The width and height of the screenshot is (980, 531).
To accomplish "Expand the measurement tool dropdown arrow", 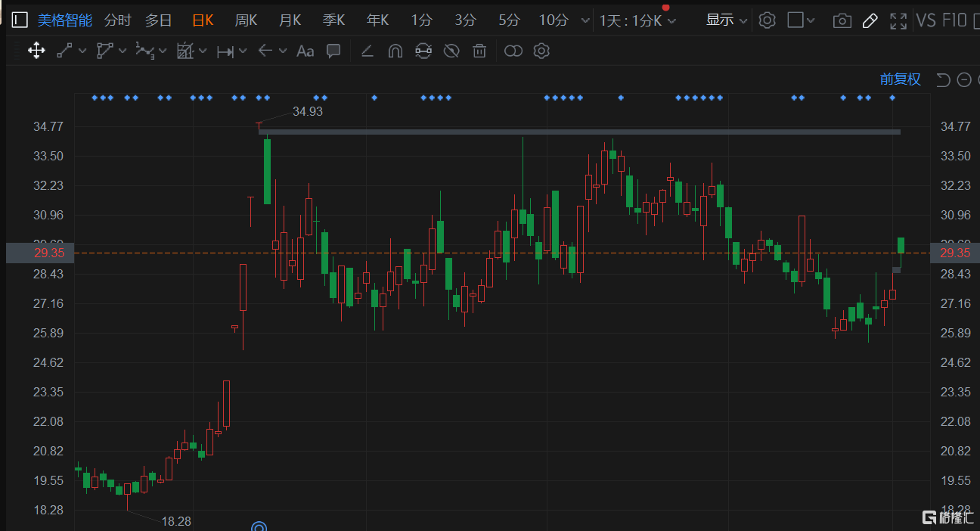I will click(203, 51).
